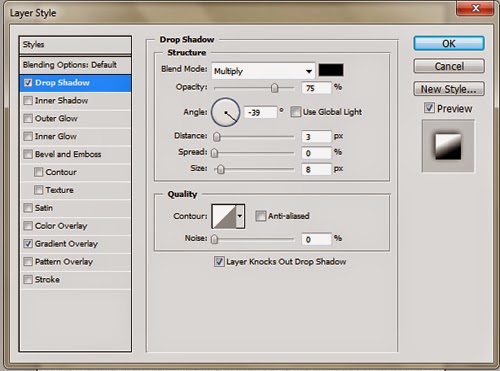Click the Opacity slider handle
This screenshot has width=500, height=371.
pos(274,88)
